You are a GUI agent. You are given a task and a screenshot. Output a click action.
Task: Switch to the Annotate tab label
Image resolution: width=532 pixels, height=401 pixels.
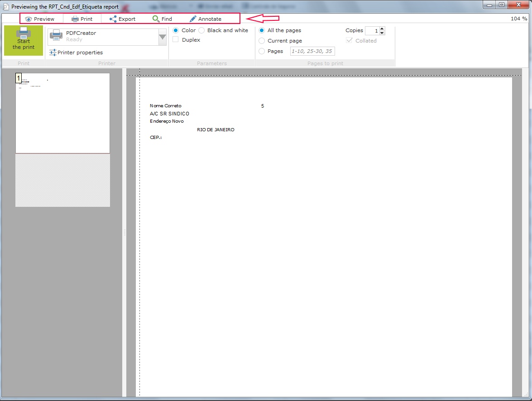tap(210, 19)
